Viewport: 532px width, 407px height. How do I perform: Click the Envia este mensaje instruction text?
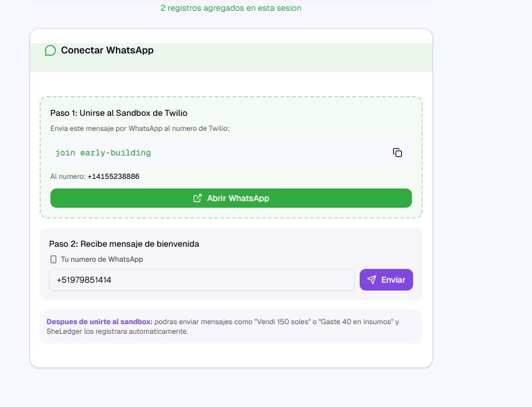point(140,128)
